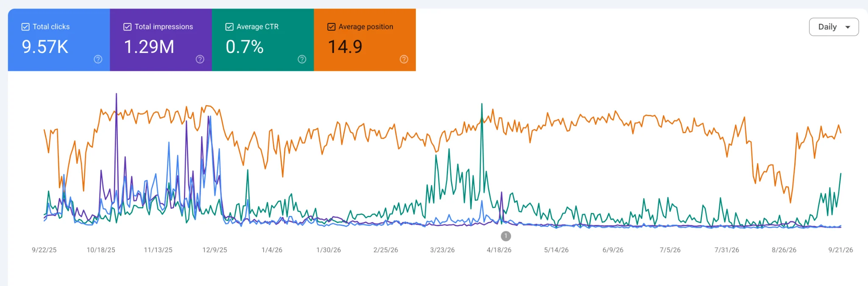Click the 12/9/25 axis date label
The height and width of the screenshot is (286, 868).
(x=214, y=250)
